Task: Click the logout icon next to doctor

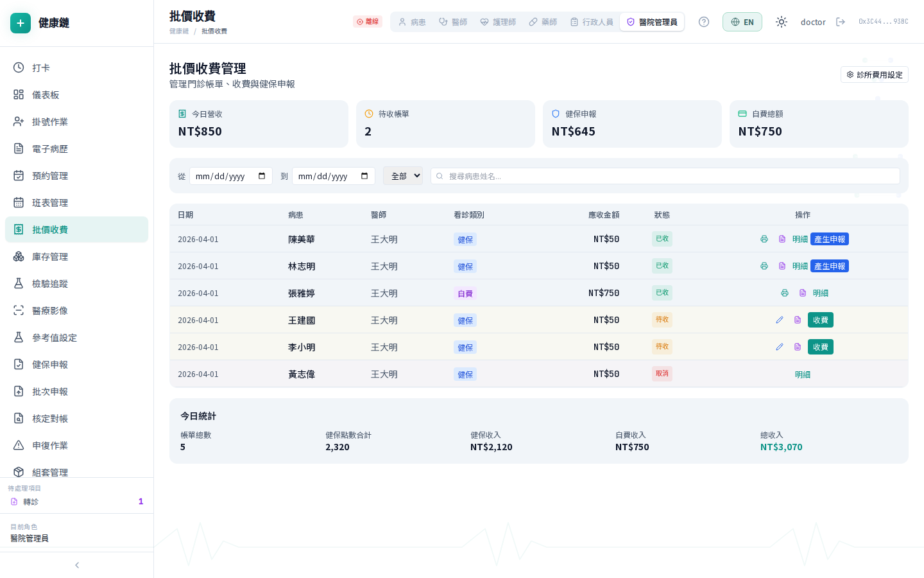Action: click(x=841, y=22)
